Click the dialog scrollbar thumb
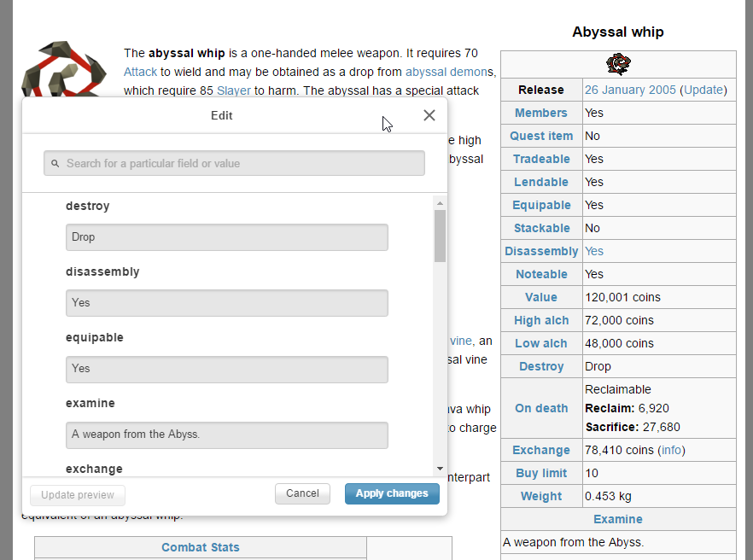Image resolution: width=753 pixels, height=560 pixels. [x=440, y=235]
